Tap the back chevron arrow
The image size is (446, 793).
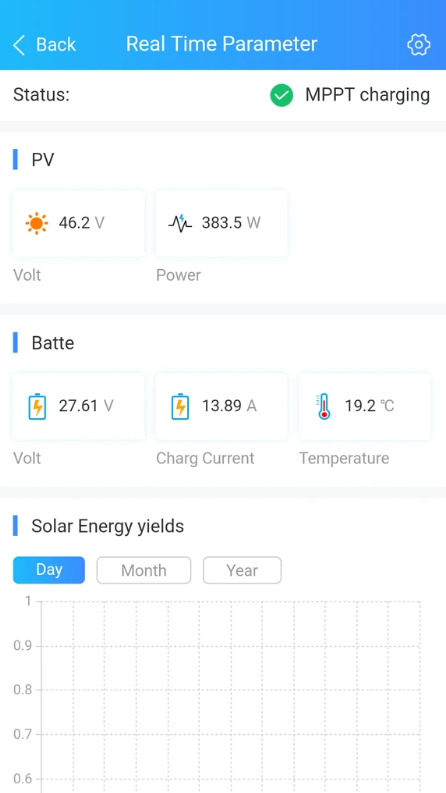pos(19,45)
